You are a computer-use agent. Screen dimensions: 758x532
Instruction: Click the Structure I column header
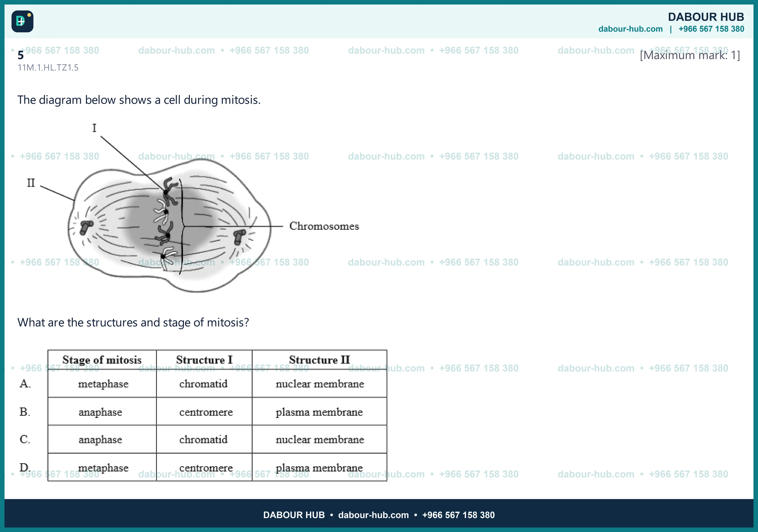coord(204,360)
